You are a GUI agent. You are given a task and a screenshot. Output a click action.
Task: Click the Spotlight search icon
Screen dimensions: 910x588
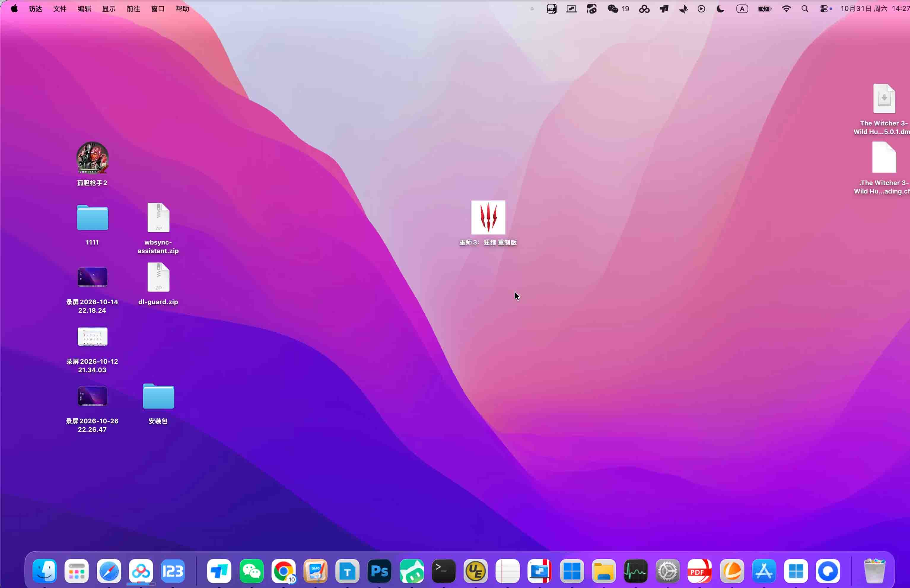(805, 8)
